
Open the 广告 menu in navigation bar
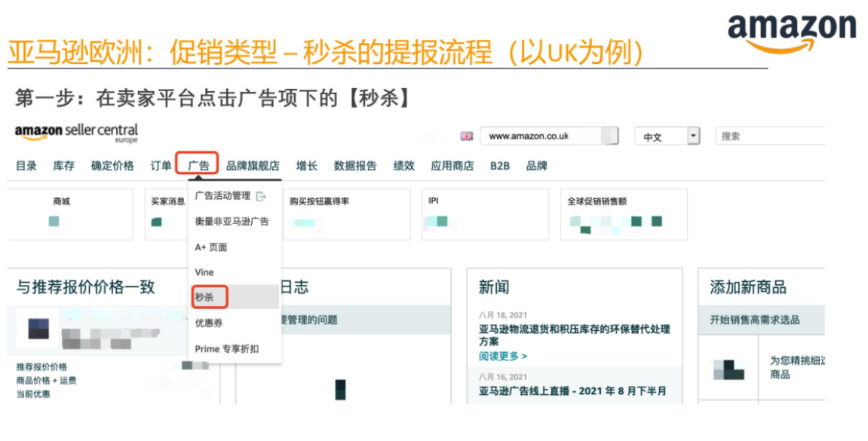pyautogui.click(x=199, y=166)
